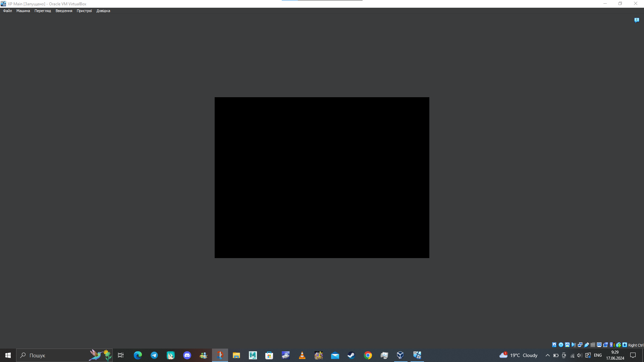Open VLC media player from the taskbar
Screen dimensions: 644x362
pos(302,355)
